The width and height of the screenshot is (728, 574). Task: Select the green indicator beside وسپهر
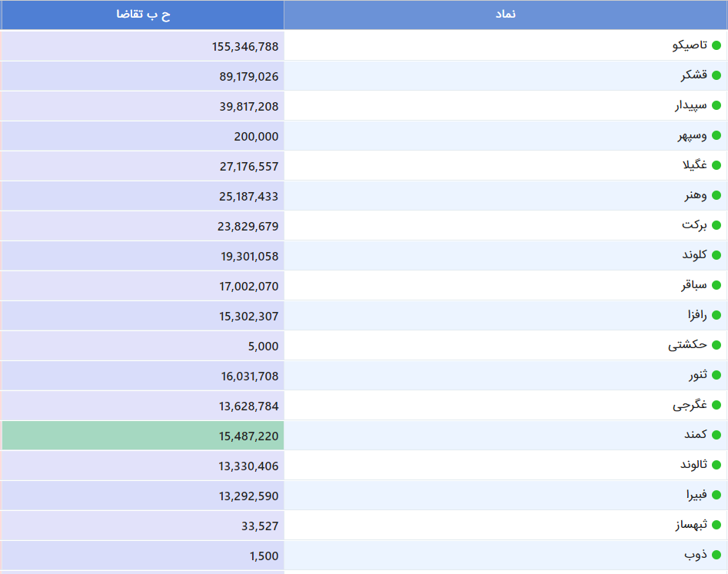[x=716, y=136]
